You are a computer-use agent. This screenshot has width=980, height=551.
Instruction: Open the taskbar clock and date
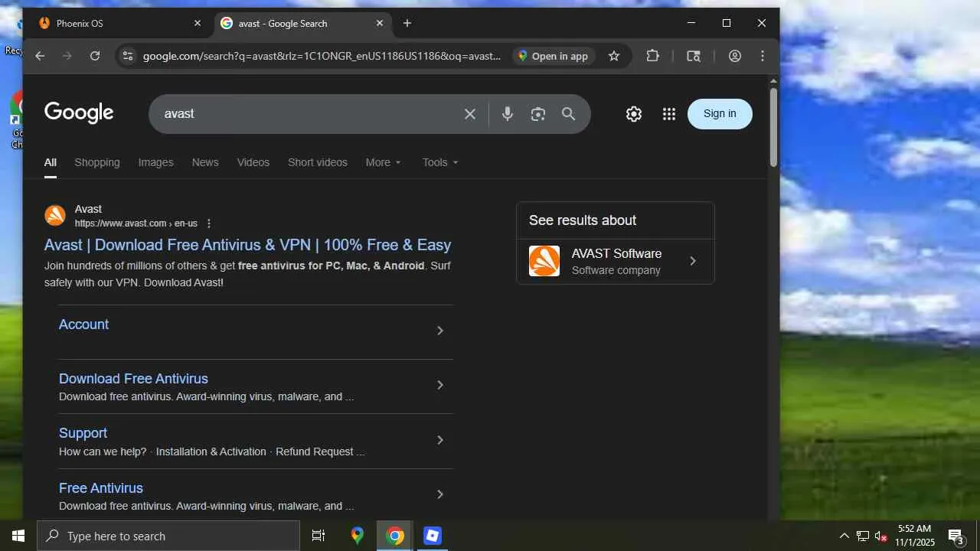915,536
